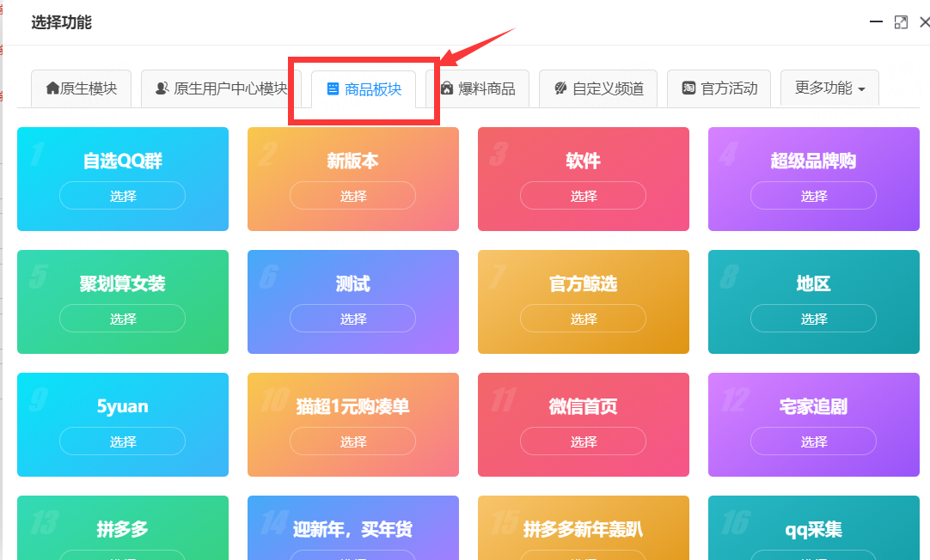Choose 选择 under 超级品牌购
This screenshot has height=560, width=930.
click(813, 196)
